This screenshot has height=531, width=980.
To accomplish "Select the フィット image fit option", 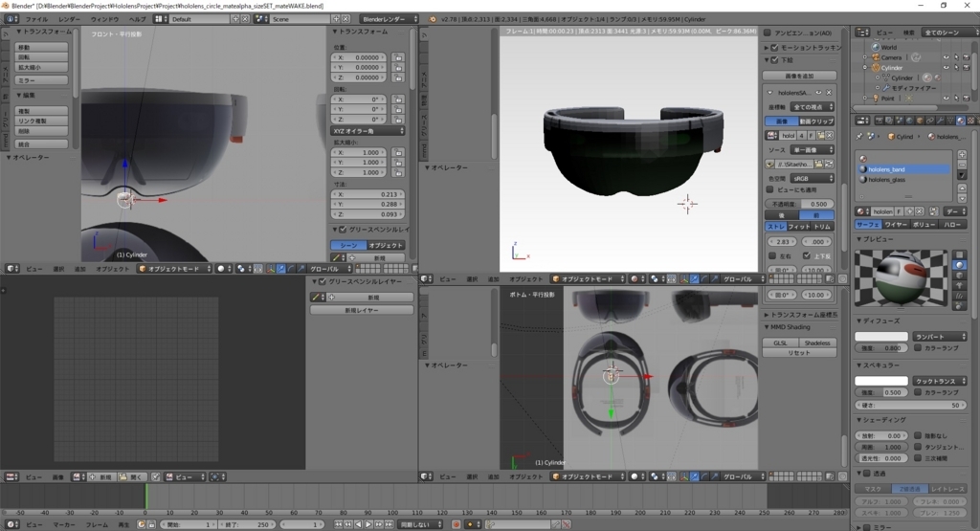I will (x=799, y=226).
